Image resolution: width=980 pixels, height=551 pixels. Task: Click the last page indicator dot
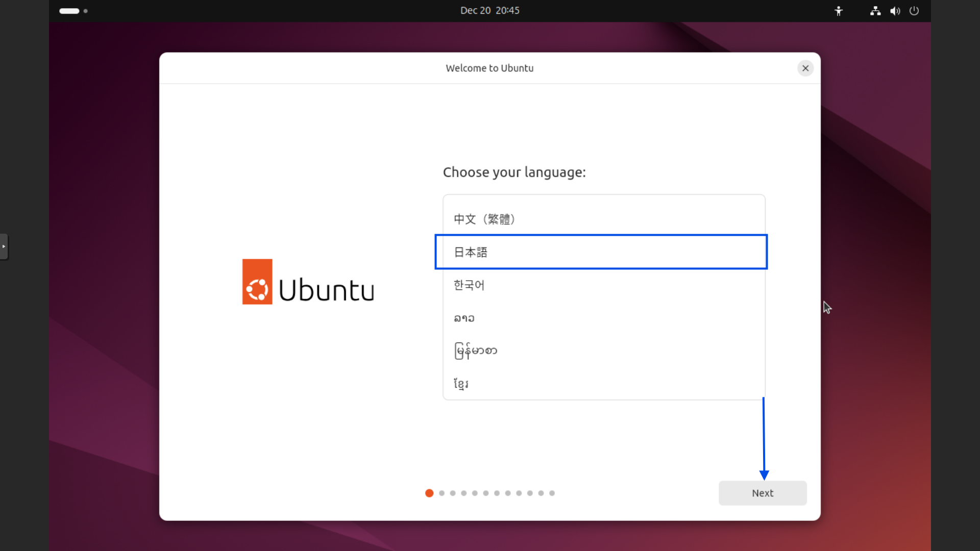pyautogui.click(x=552, y=493)
